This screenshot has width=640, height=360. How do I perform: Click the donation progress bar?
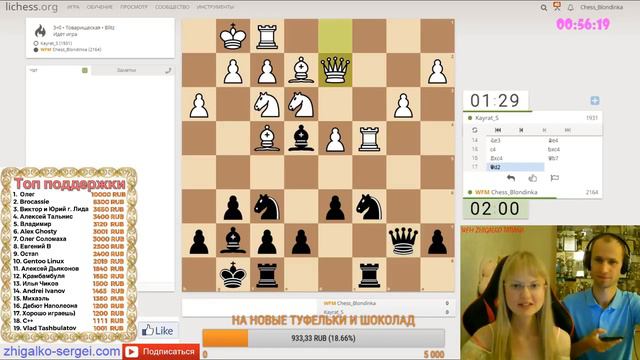tap(323, 338)
